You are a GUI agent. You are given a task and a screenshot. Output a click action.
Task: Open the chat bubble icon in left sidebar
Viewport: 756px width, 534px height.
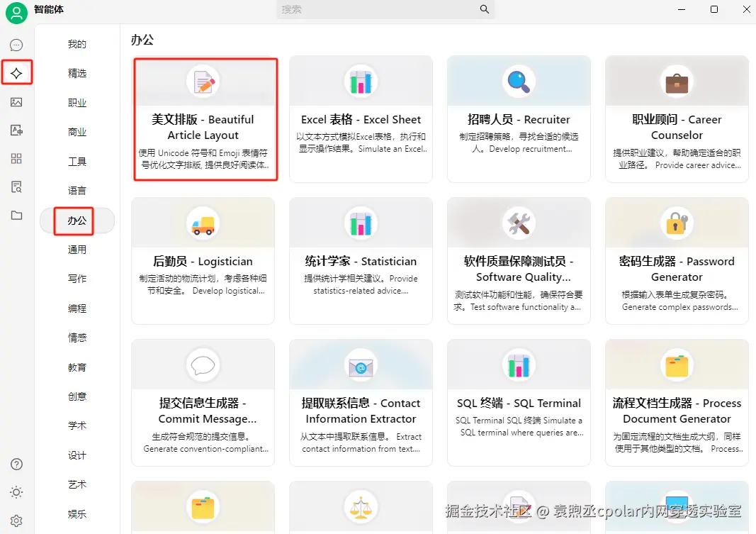point(16,45)
